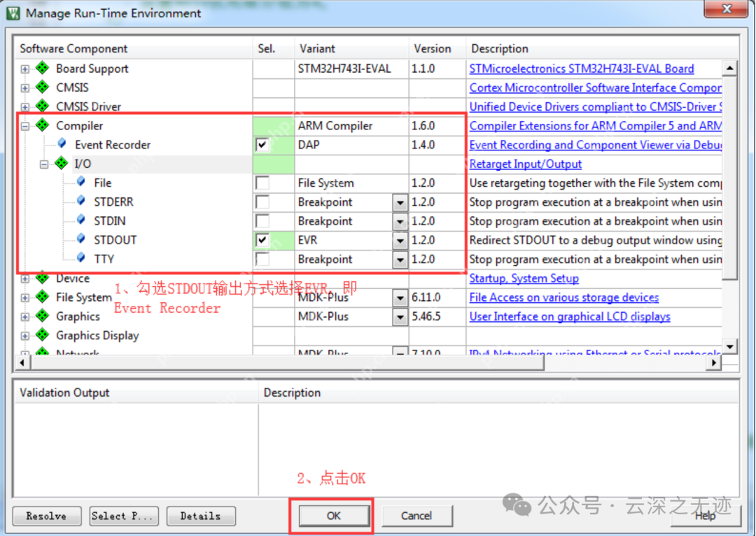Sort by the Software Component column header
This screenshot has width=756, height=536.
[x=73, y=48]
